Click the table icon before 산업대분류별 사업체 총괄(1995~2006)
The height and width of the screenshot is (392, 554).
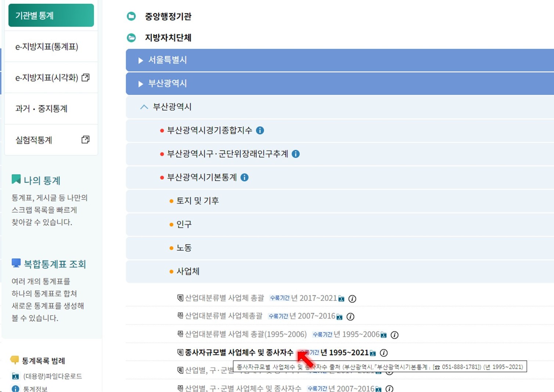pos(180,334)
